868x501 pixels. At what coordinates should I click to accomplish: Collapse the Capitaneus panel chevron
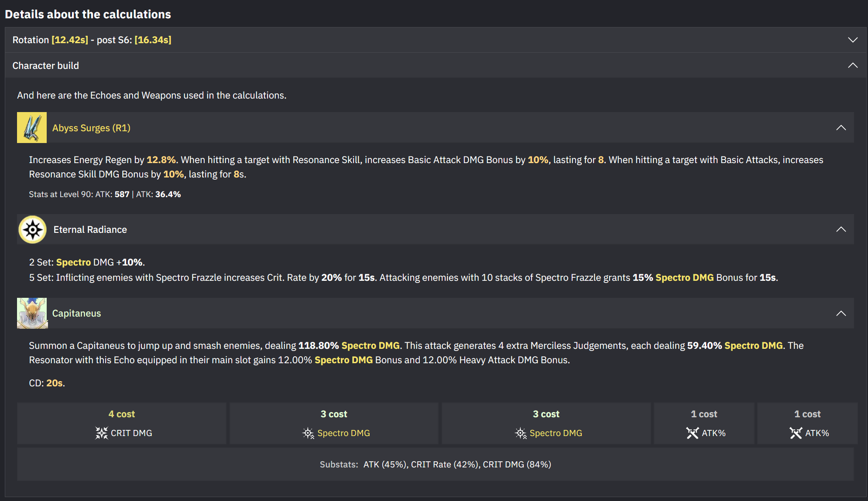pos(841,314)
